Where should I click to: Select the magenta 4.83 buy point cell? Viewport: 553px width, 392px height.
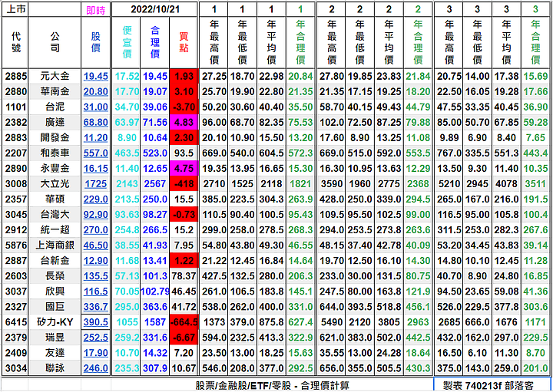(x=184, y=122)
